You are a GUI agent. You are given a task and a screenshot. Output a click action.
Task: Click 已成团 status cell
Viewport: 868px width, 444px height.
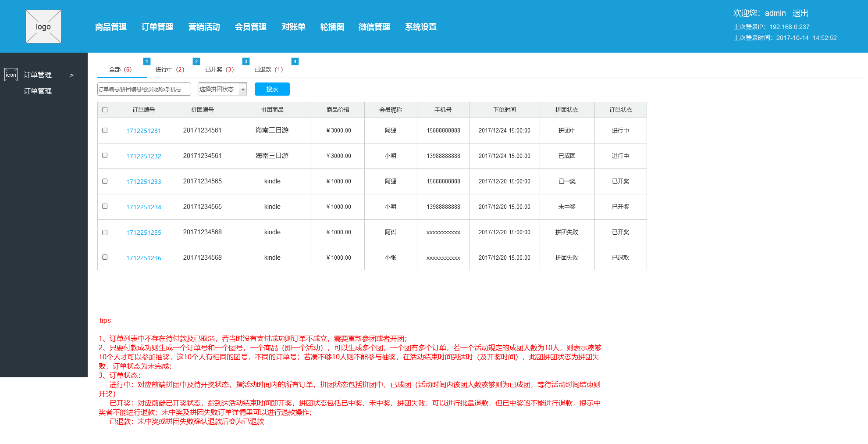[x=567, y=156]
